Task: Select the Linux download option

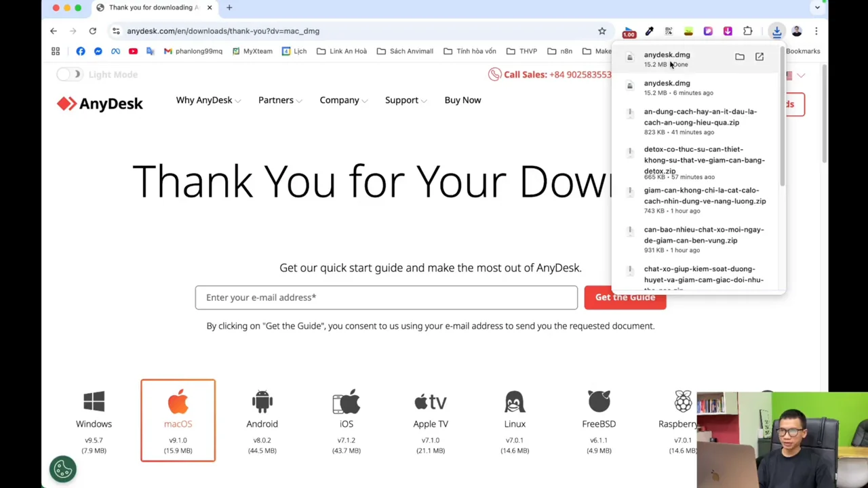Action: (x=515, y=421)
